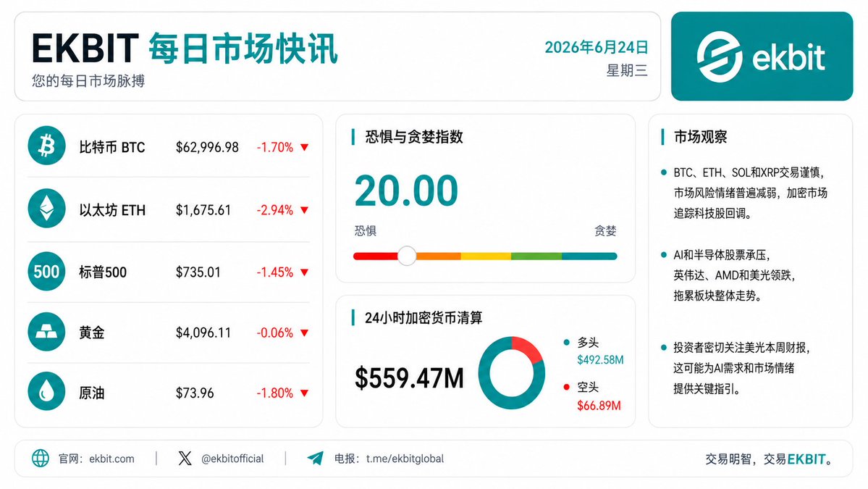The image size is (868, 489).
Task: Click the globe icon beside 官网
Action: 41,458
